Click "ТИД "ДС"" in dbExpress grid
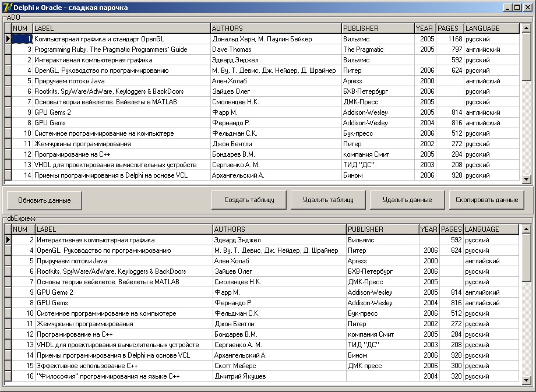Screen dimensions: 536x392 coord(383,345)
